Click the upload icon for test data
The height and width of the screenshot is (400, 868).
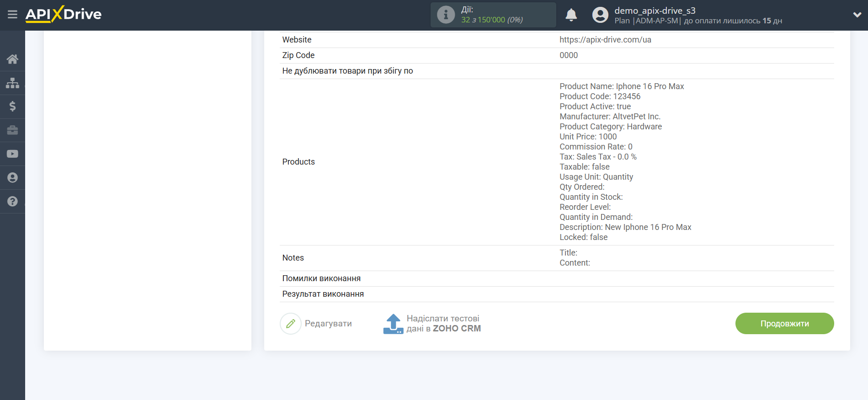(x=393, y=324)
